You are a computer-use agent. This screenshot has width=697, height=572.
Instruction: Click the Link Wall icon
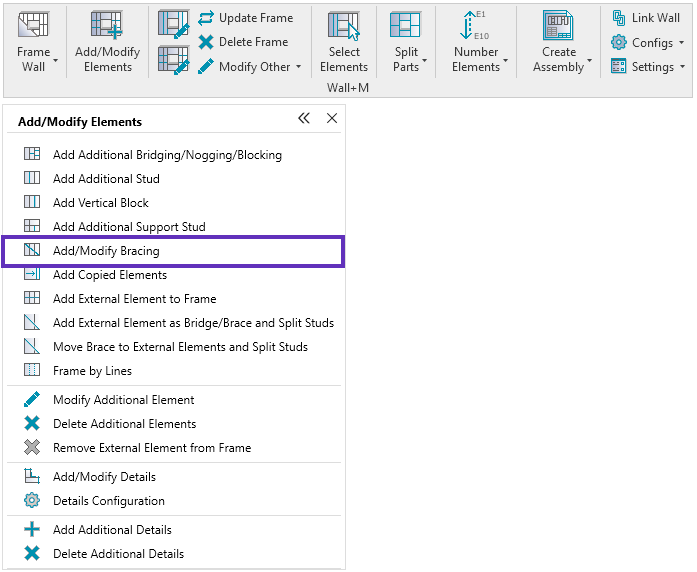pyautogui.click(x=619, y=18)
